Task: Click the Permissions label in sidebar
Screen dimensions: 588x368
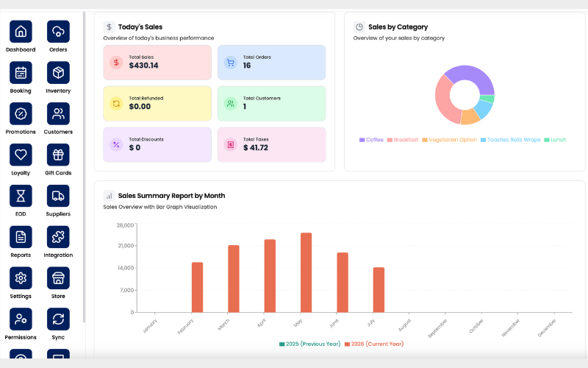Action: (21, 337)
